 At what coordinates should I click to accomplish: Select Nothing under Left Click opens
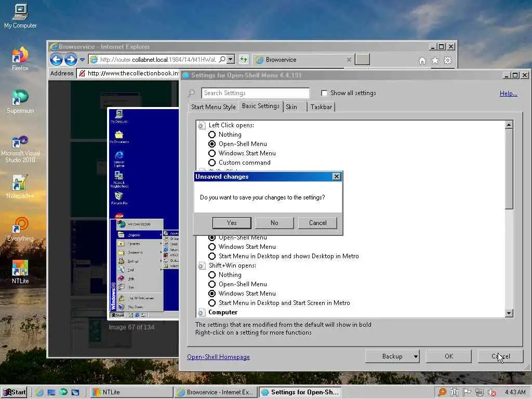coord(212,135)
